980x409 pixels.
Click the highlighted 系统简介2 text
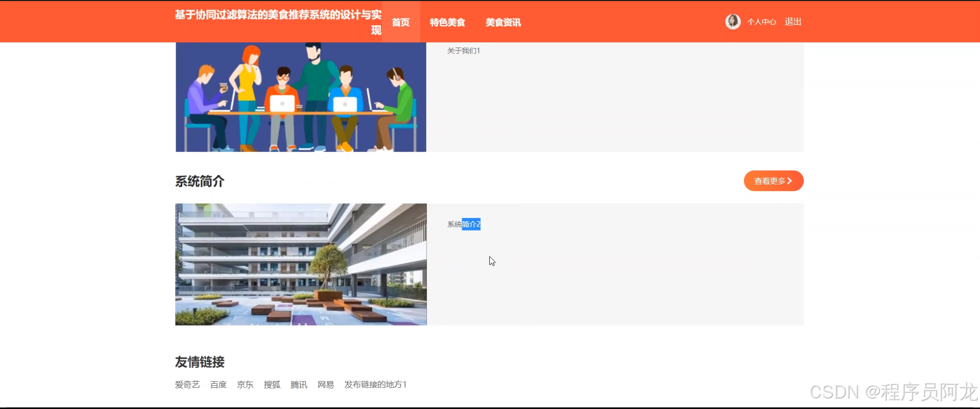pos(464,224)
